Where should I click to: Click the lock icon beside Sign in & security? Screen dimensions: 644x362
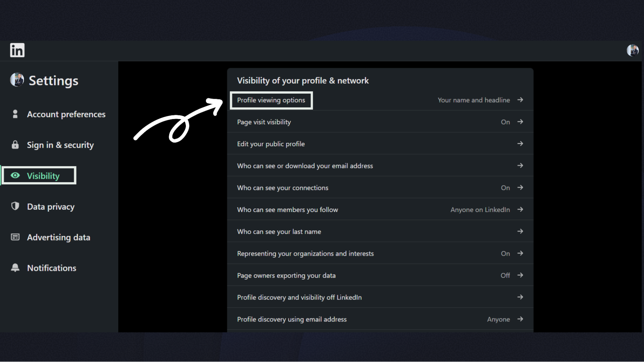click(x=15, y=145)
